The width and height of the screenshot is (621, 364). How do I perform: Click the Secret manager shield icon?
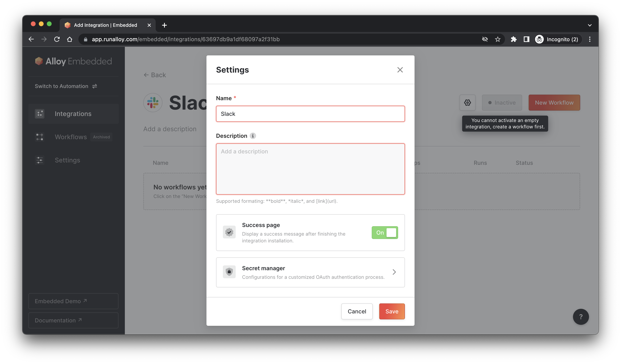229,272
